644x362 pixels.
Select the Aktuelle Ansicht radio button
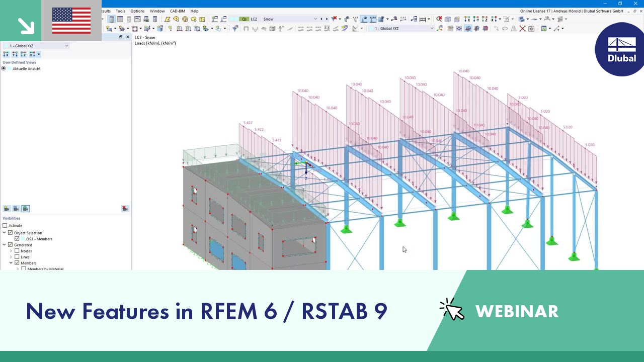tap(4, 68)
